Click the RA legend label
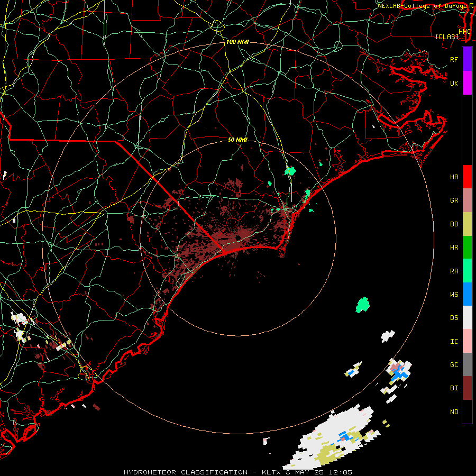The width and height of the screenshot is (476, 476). click(454, 271)
